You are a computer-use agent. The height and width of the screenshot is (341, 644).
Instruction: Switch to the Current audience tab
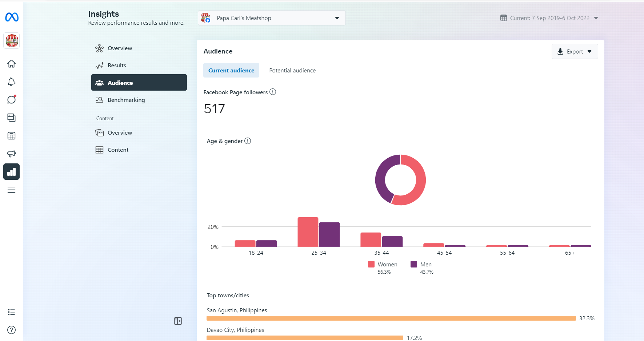tap(231, 70)
